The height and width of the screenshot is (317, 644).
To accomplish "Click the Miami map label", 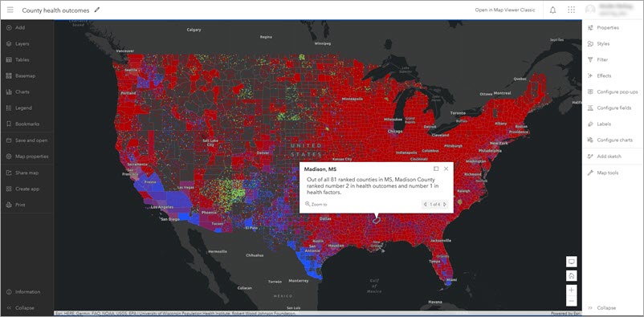I will (x=451, y=279).
